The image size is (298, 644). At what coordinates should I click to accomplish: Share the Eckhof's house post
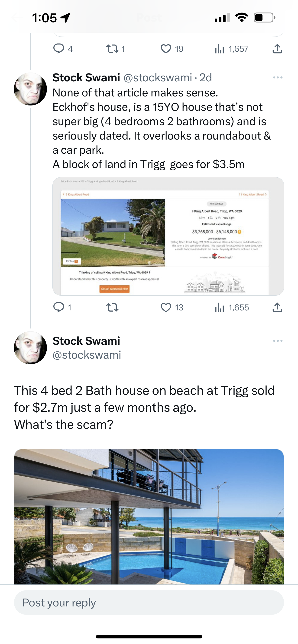coord(277,307)
